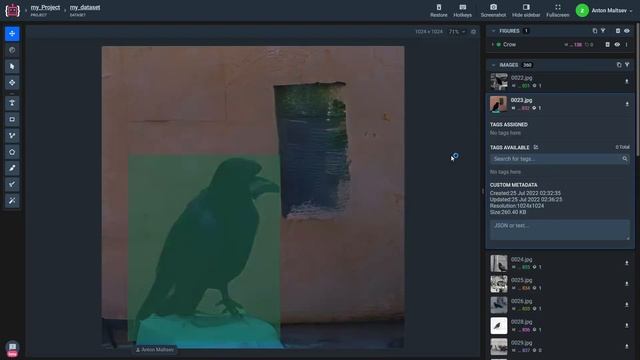
Task: Open image 0028.jpg thumbnail
Action: (x=499, y=326)
